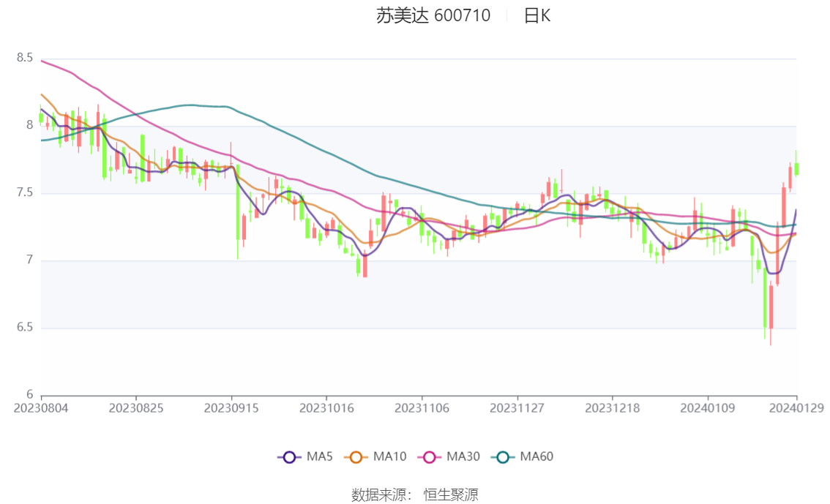The image size is (830, 504).
Task: Toggle the MA30 pink legend circle
Action: pyautogui.click(x=430, y=457)
